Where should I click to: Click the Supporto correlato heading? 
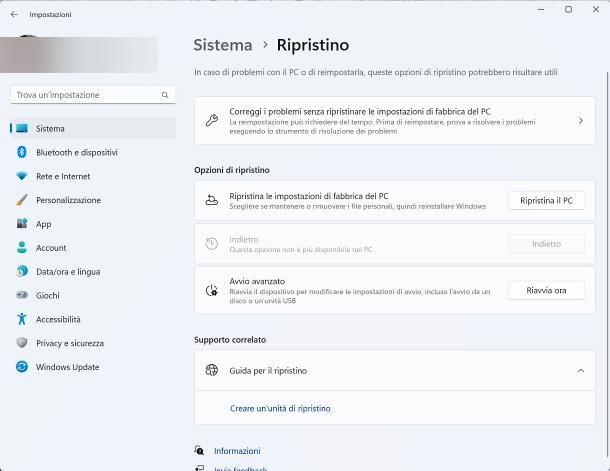pyautogui.click(x=230, y=340)
